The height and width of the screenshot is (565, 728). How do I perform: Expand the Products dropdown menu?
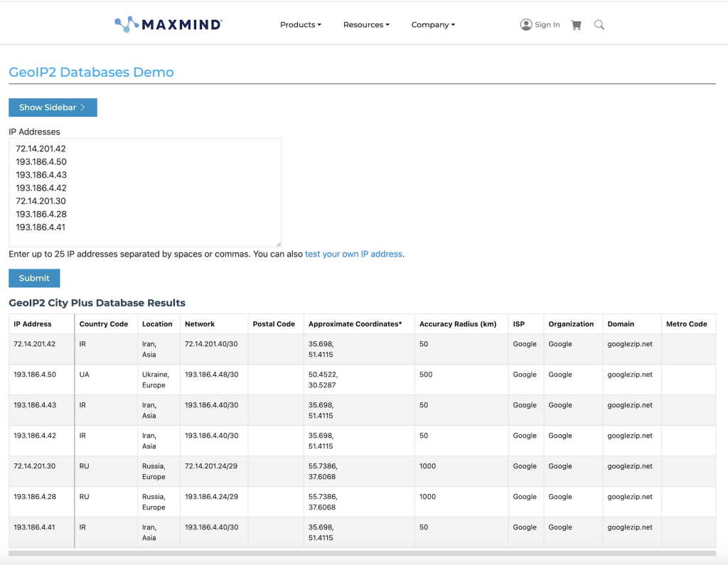point(300,25)
